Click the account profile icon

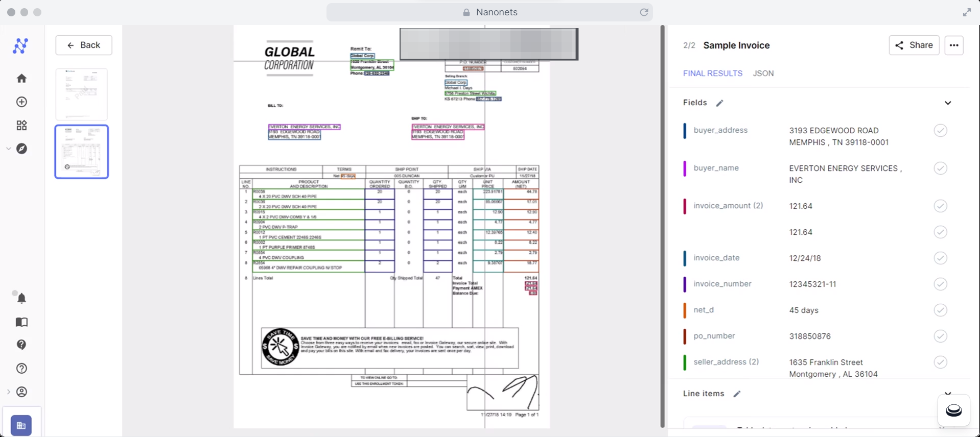(21, 392)
